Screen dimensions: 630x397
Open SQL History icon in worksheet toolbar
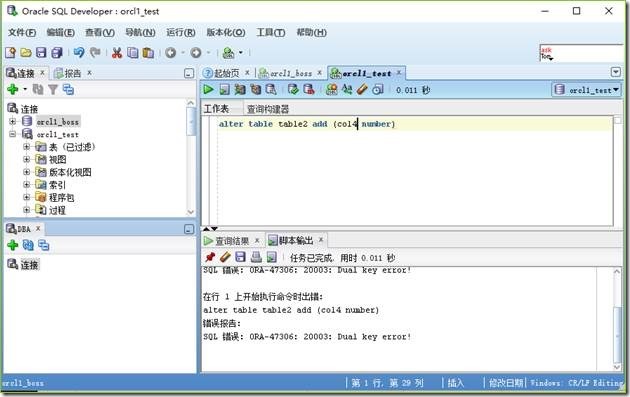[x=378, y=89]
